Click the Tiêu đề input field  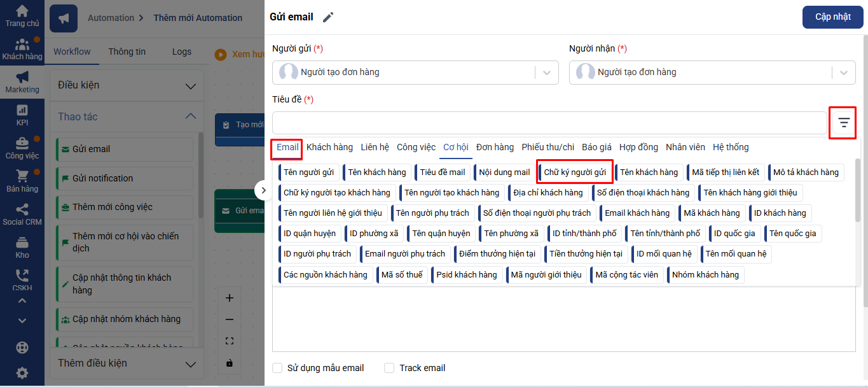(549, 123)
